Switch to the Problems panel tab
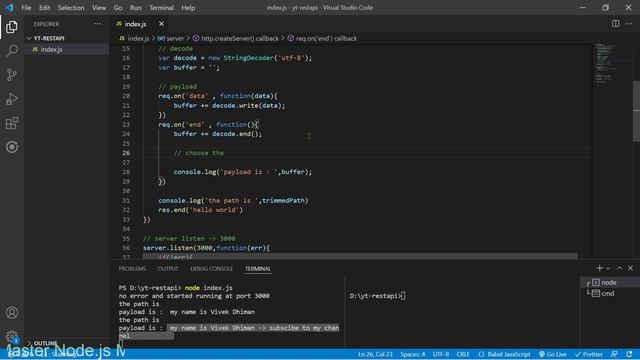 click(x=132, y=269)
